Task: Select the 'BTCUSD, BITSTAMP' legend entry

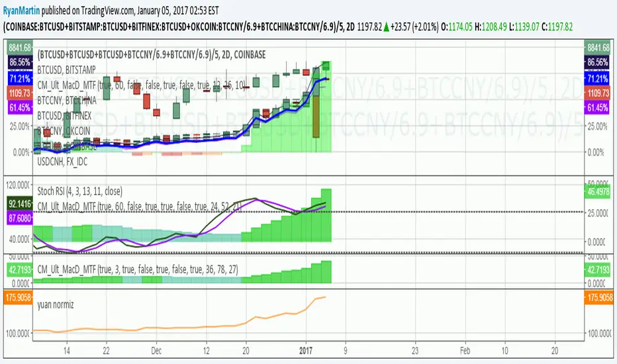Action: click(x=66, y=69)
